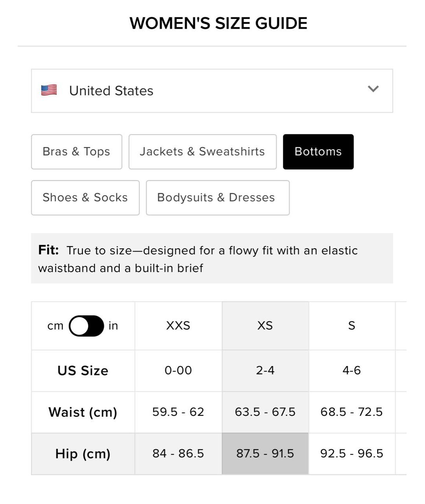Click the US Size row header
Image resolution: width=425 pixels, height=504 pixels.
click(x=83, y=371)
